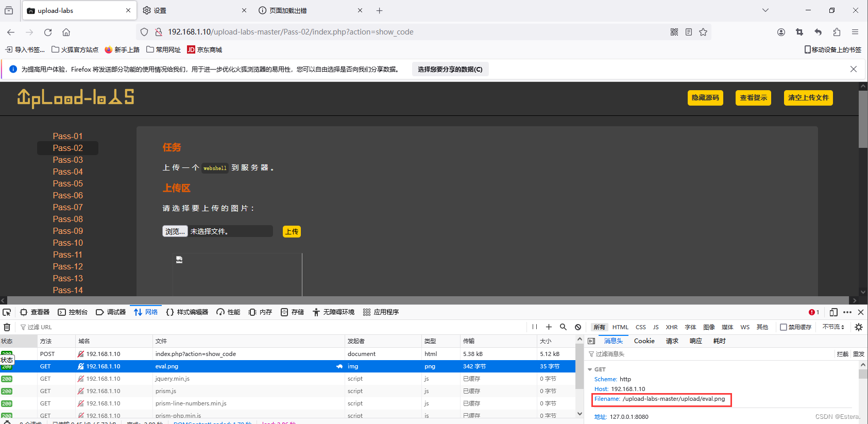Filter network requests by XHR

tap(672, 327)
